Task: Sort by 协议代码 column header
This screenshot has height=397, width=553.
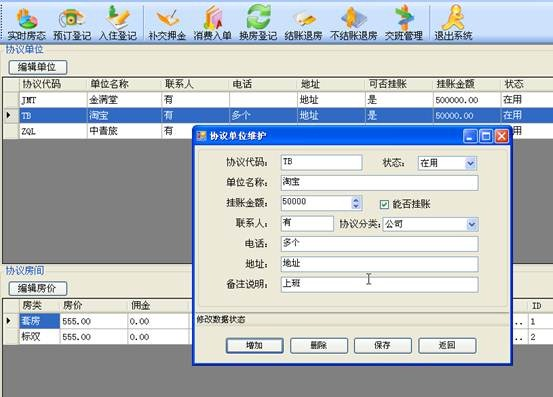Action: (53, 84)
